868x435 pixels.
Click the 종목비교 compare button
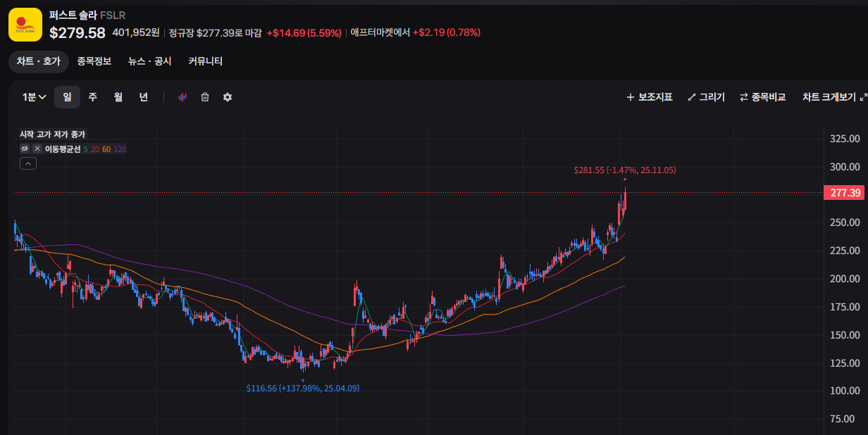(x=762, y=97)
